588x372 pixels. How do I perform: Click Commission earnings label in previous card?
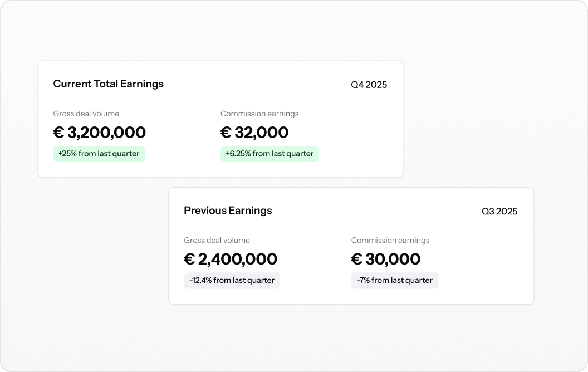click(x=390, y=241)
